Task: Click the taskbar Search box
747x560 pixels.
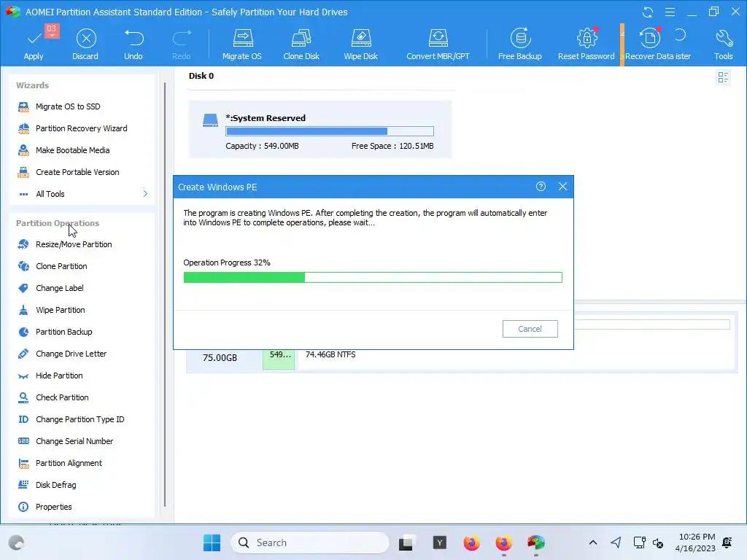Action: [310, 542]
